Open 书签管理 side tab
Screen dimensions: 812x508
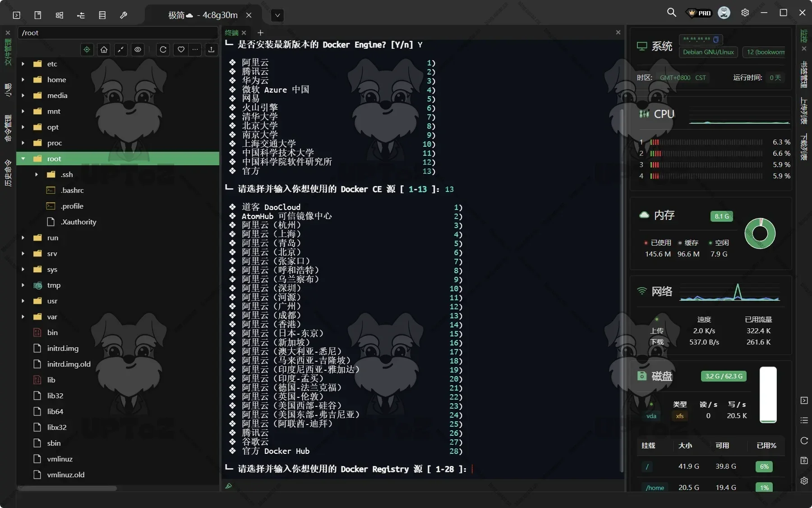804,75
